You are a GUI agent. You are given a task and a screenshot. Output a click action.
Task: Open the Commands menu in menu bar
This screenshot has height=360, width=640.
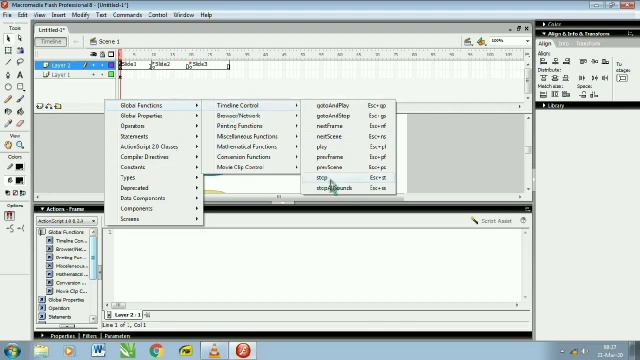127,15
